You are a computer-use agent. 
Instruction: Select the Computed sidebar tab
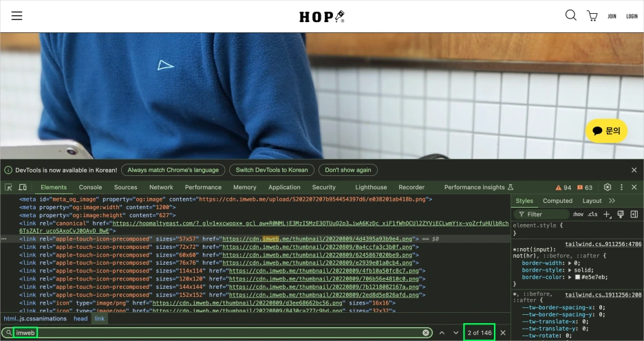point(557,201)
